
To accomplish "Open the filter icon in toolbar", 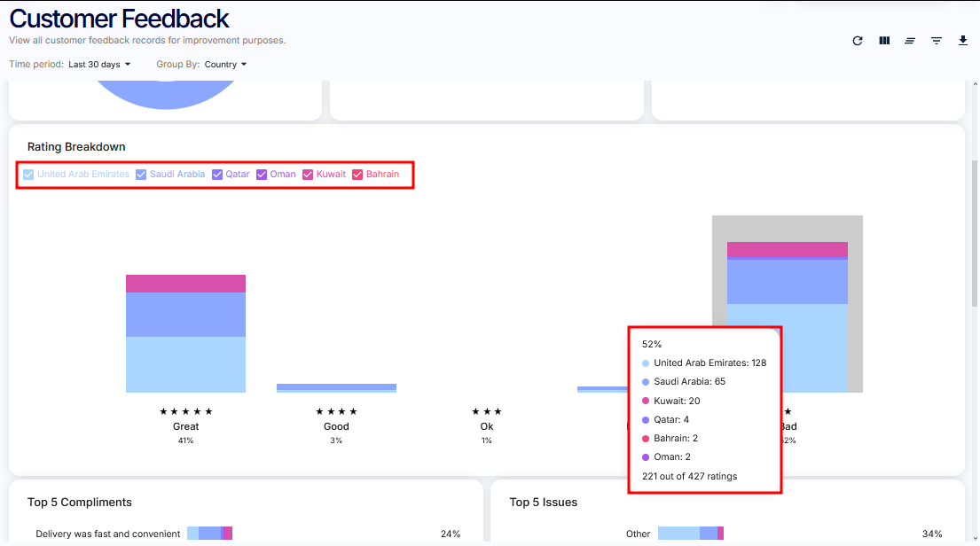I will tap(937, 41).
